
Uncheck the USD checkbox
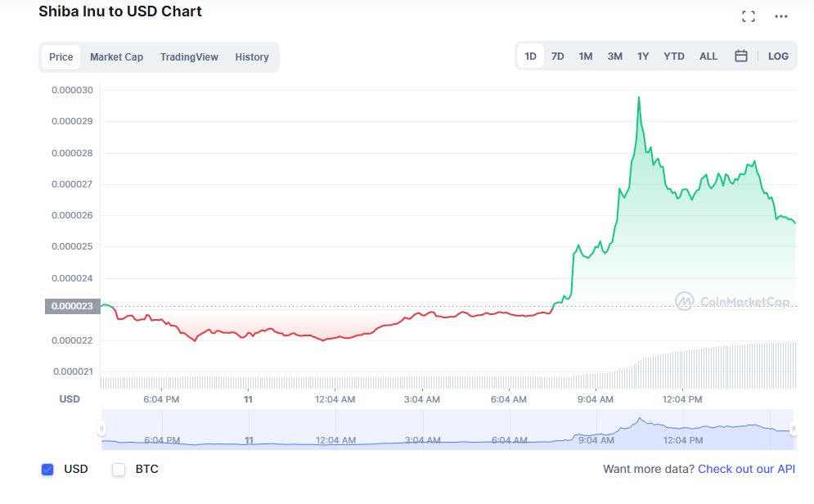point(47,469)
